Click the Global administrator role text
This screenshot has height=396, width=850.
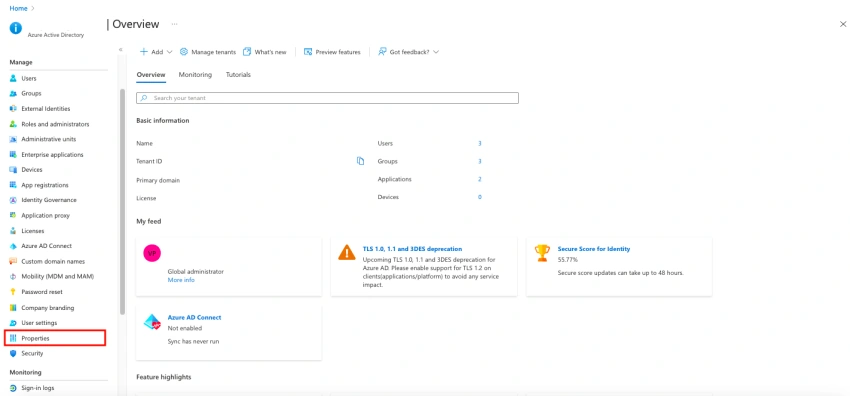click(196, 272)
